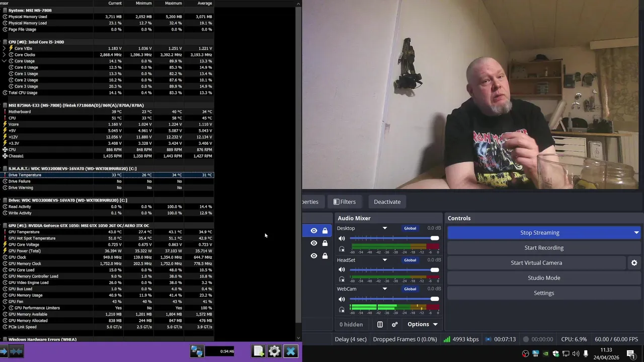
Task: Open the virtual camera gear settings in OBS
Action: (x=634, y=263)
